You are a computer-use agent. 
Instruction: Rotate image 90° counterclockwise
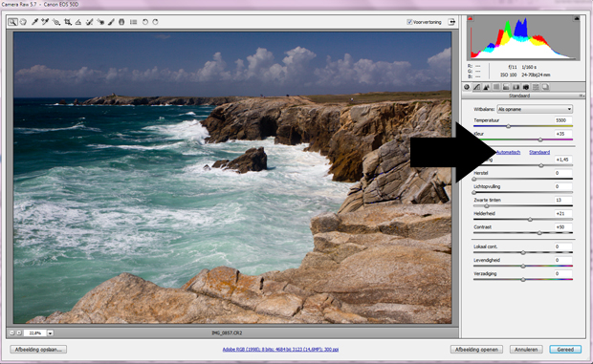click(x=144, y=22)
